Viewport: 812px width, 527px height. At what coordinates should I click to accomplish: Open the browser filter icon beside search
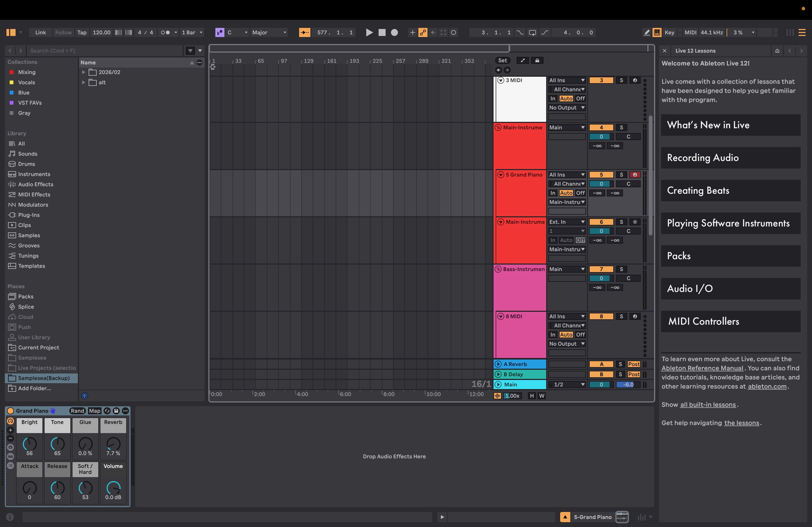(x=190, y=50)
